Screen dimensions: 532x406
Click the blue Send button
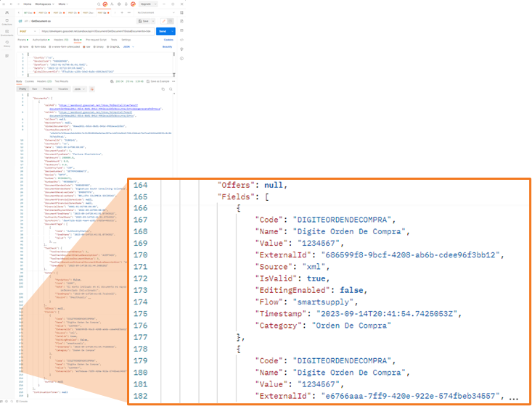pyautogui.click(x=163, y=31)
